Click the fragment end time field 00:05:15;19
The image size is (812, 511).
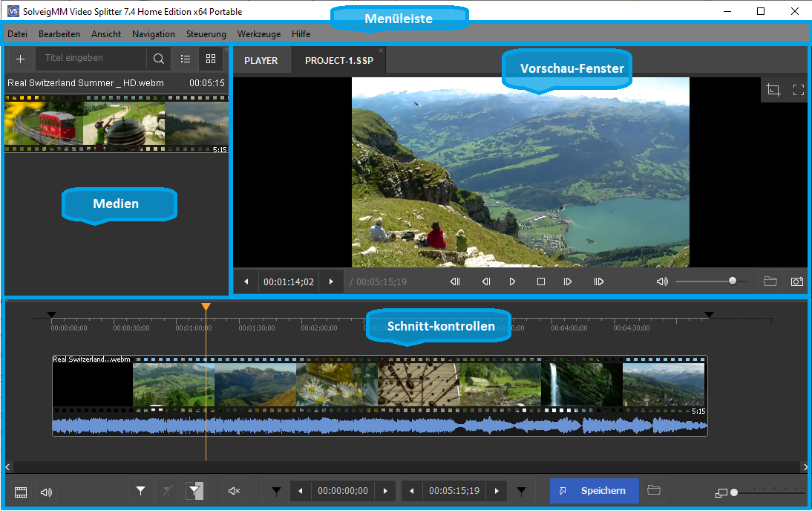[x=454, y=491]
